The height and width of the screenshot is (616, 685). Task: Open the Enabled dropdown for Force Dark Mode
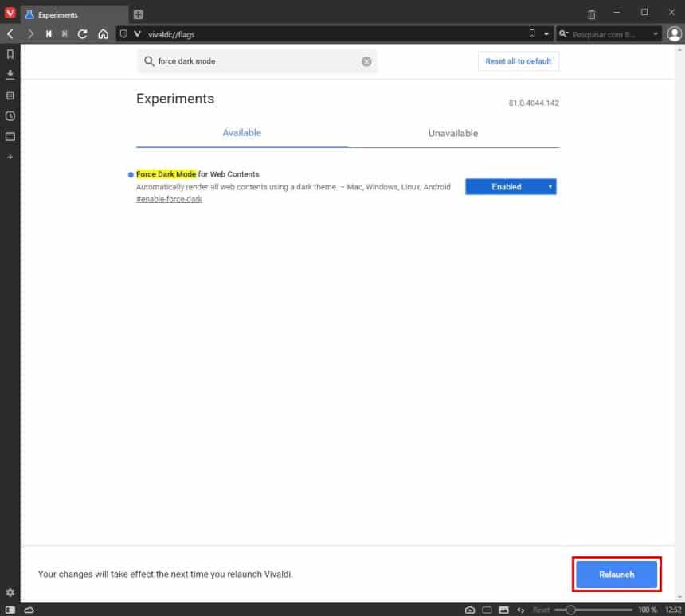pyautogui.click(x=511, y=186)
